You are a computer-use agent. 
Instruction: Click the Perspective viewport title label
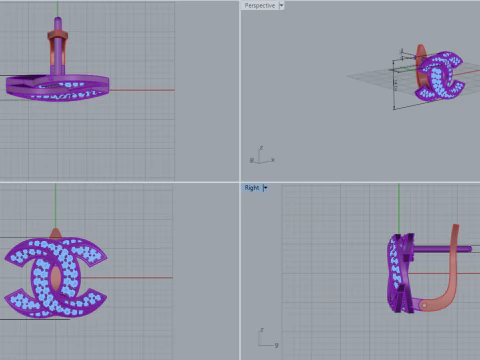[260, 5]
